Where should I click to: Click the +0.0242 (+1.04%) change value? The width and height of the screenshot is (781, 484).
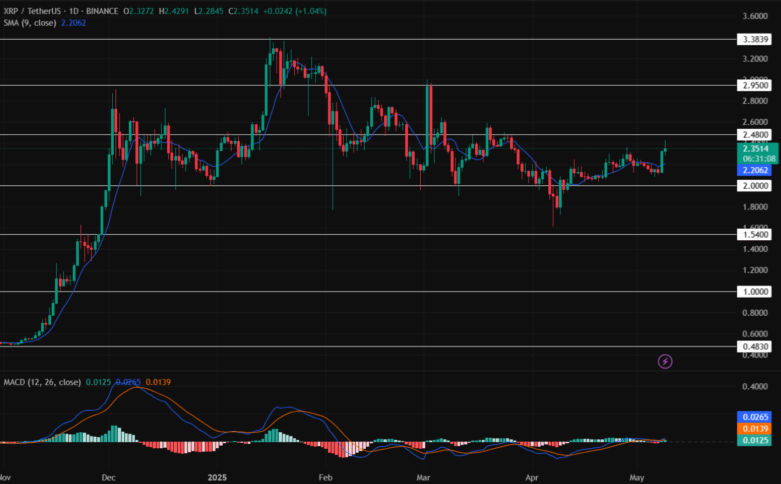pos(294,11)
